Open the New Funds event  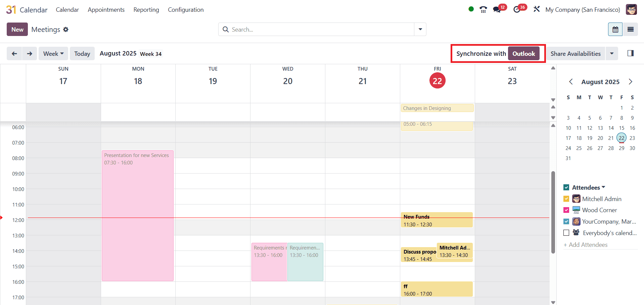tap(436, 220)
